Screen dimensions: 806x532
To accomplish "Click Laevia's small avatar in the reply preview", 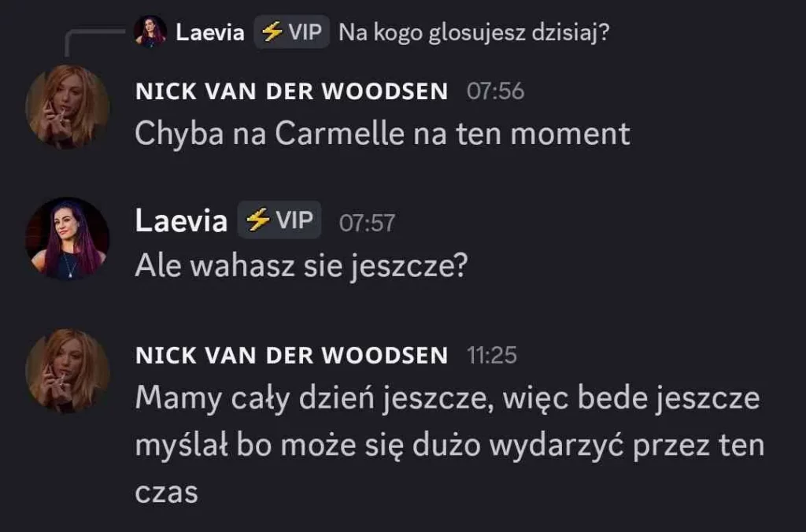I will (150, 31).
